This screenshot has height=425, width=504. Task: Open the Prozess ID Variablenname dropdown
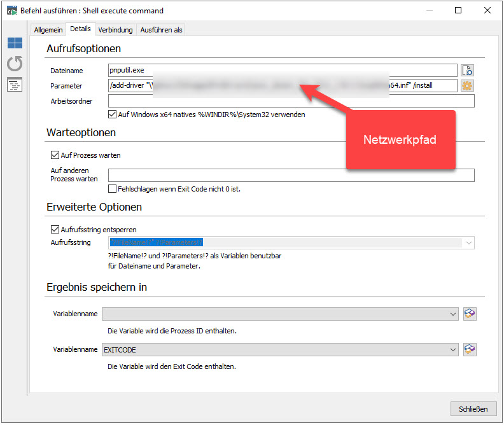click(453, 314)
